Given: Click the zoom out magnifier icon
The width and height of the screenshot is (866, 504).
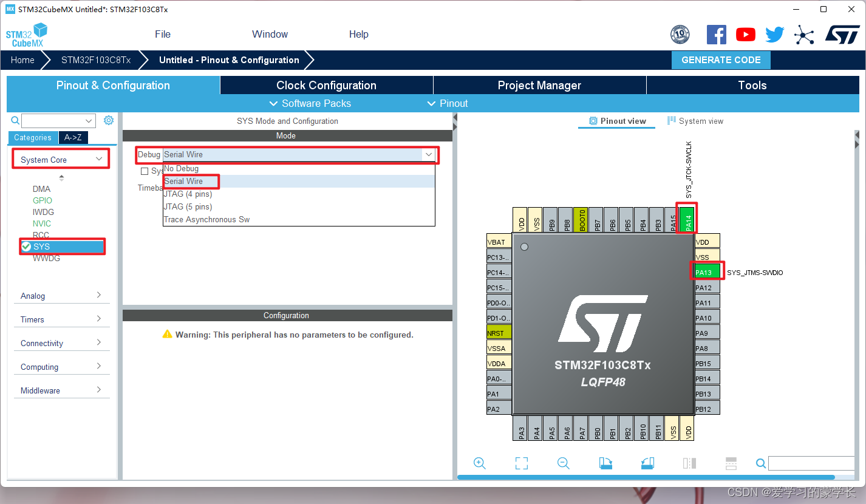Looking at the screenshot, I should click(564, 463).
